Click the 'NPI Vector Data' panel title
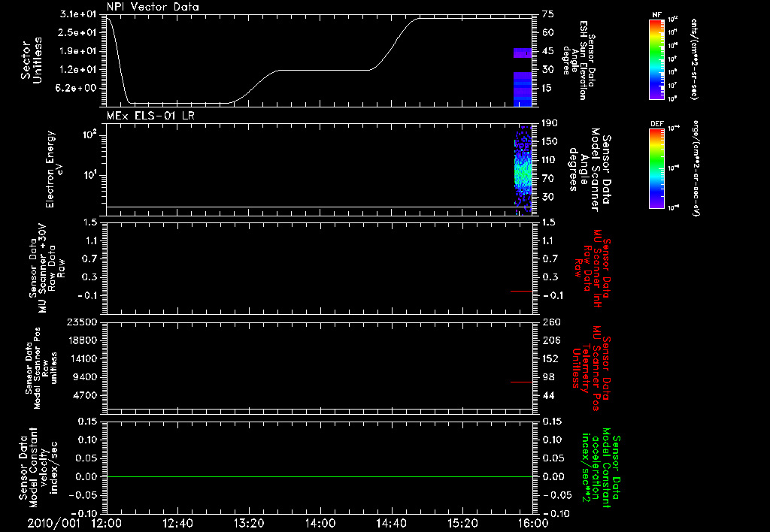 coord(153,7)
